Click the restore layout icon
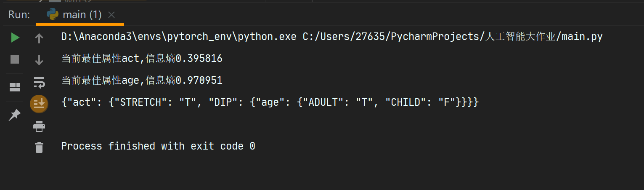Image resolution: width=644 pixels, height=190 pixels. pyautogui.click(x=15, y=87)
